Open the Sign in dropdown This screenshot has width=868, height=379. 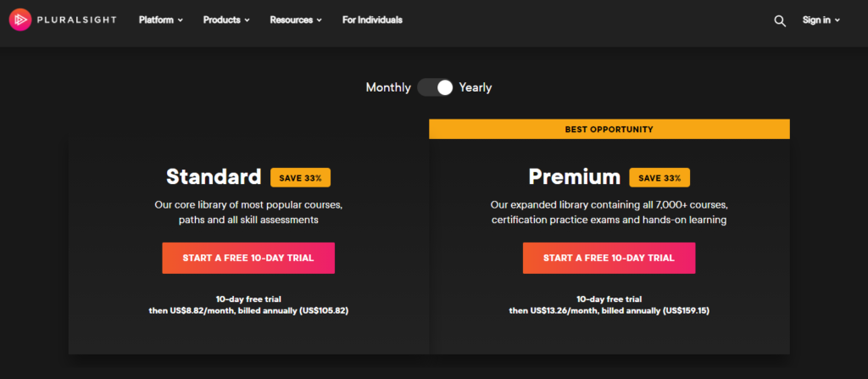coord(821,20)
